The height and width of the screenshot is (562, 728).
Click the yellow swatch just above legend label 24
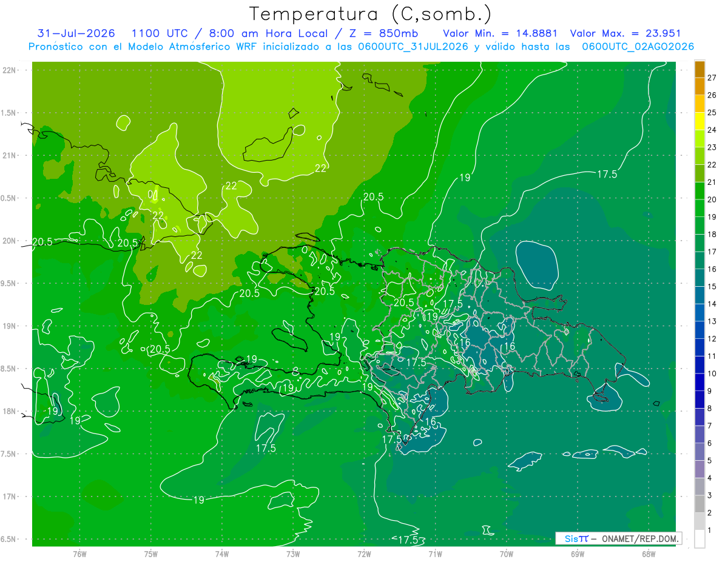point(699,121)
